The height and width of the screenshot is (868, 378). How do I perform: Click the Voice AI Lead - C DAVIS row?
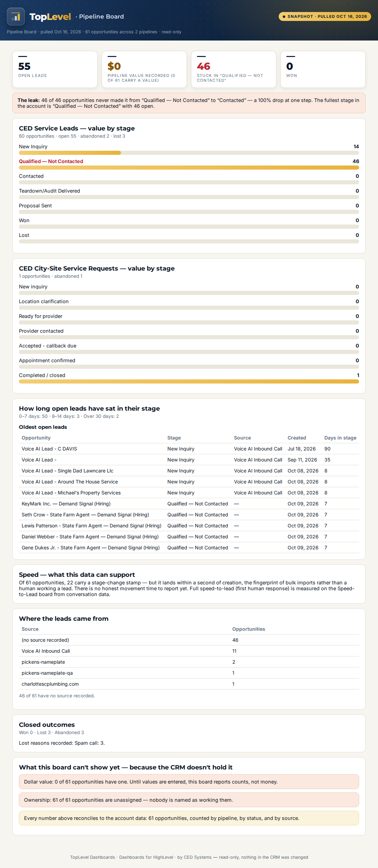[x=189, y=449]
